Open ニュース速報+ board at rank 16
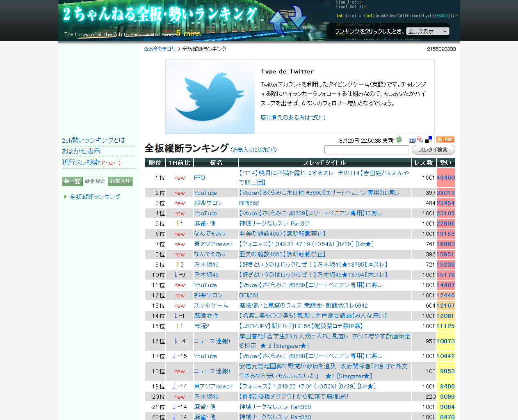The height and width of the screenshot is (420, 518). [212, 341]
